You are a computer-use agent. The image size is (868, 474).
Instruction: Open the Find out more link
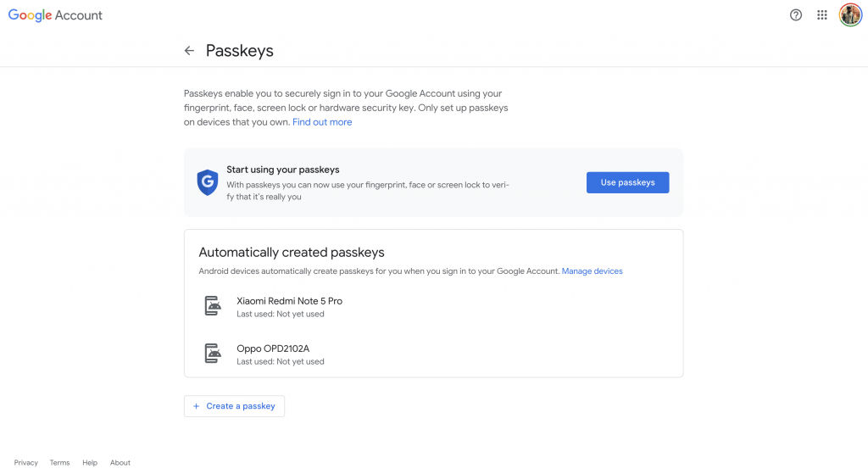(322, 122)
